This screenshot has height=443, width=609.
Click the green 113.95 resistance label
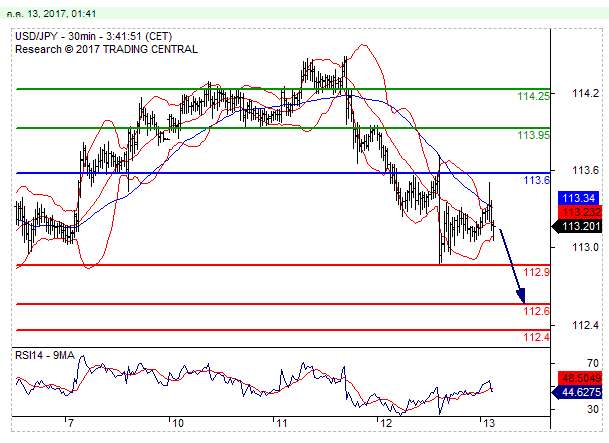[534, 135]
